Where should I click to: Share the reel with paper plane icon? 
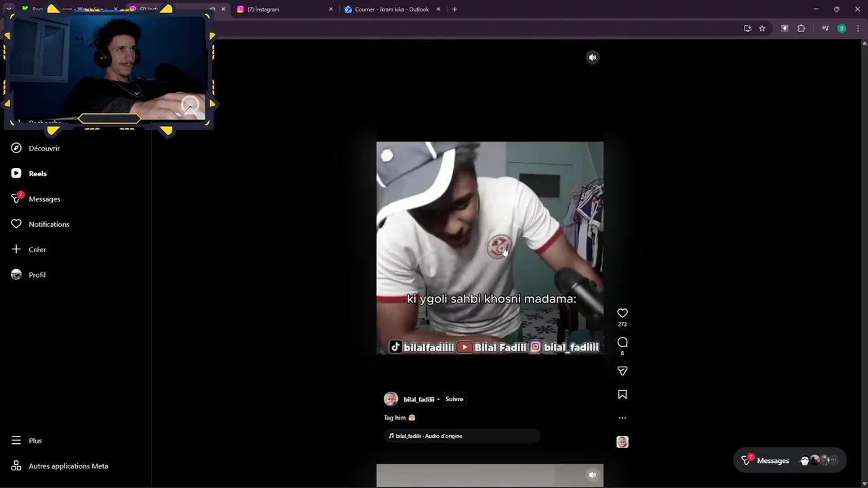(623, 371)
